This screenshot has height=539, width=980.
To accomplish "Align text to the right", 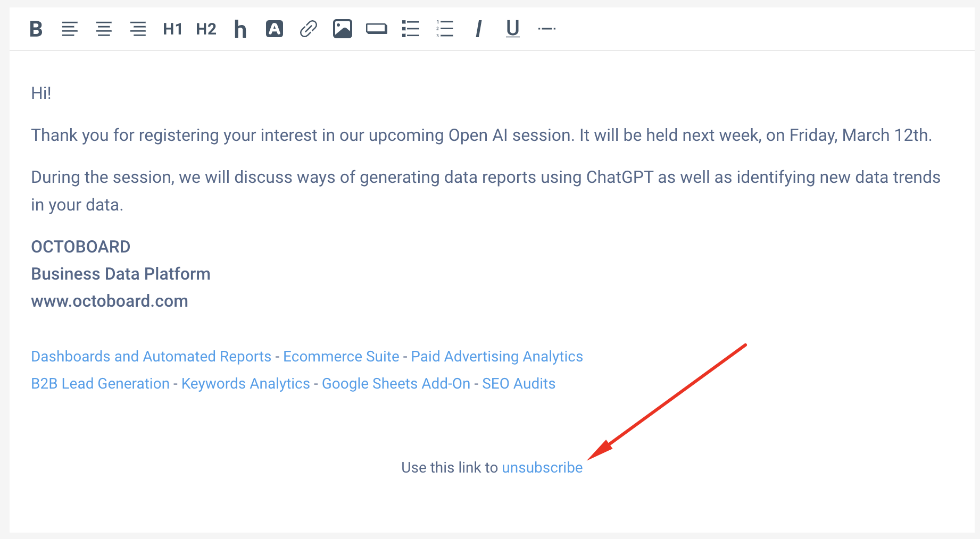I will click(x=138, y=29).
